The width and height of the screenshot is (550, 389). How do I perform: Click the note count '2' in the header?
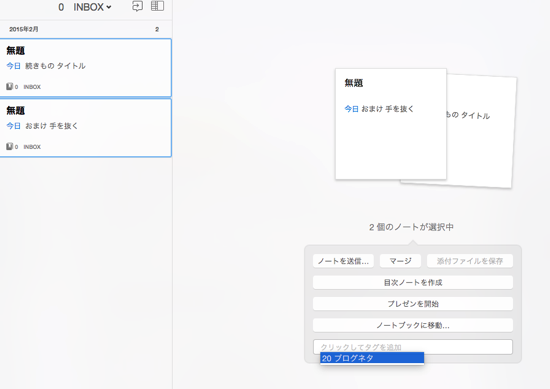point(157,29)
